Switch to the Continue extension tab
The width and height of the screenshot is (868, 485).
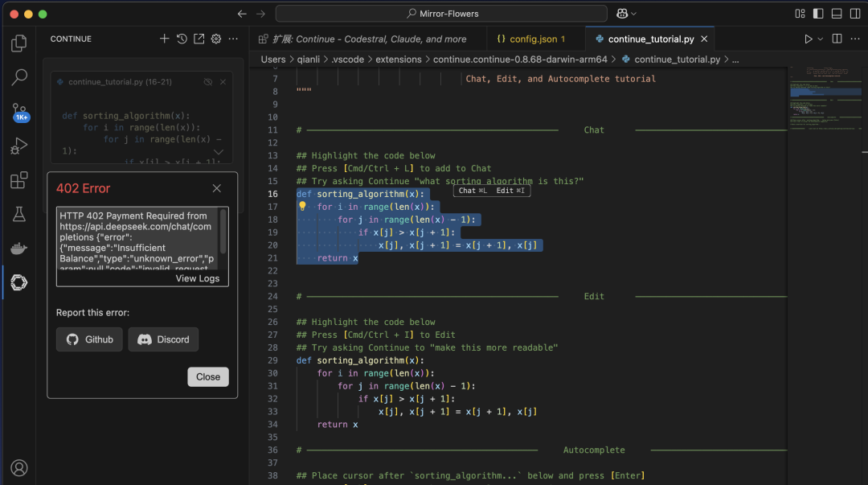(x=368, y=39)
